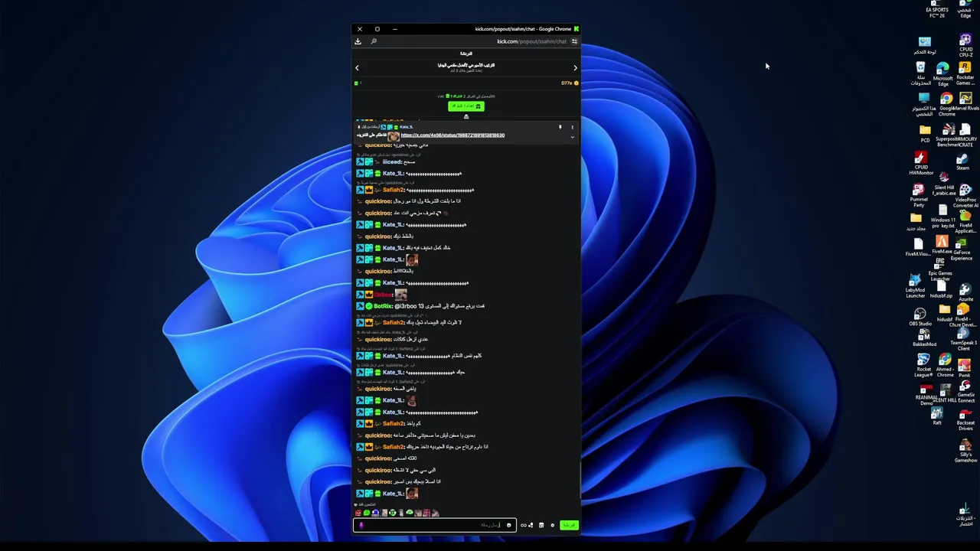980x551 pixels.
Task: Open Microsoft Edge desktop shortcut
Action: (942, 73)
